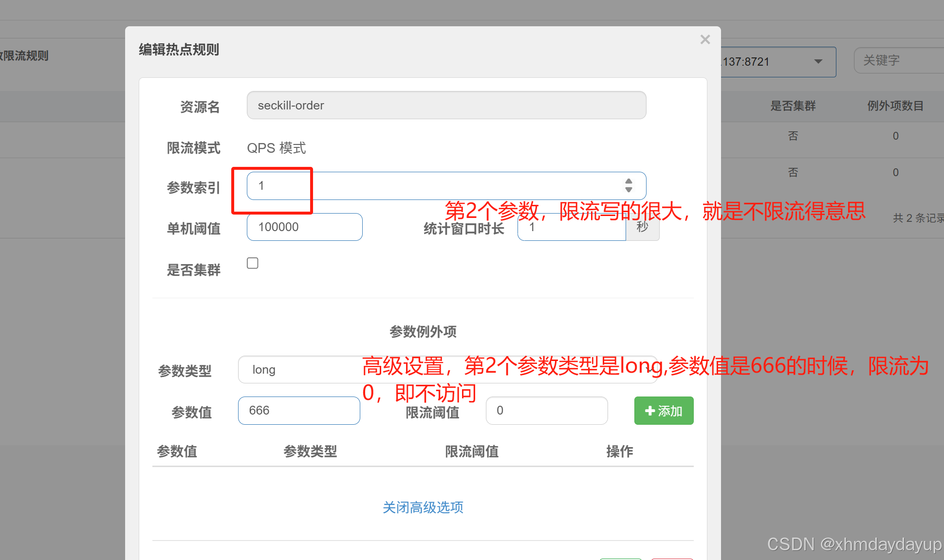The height and width of the screenshot is (560, 944).
Task: Decrease parameter index with down arrow
Action: [629, 189]
